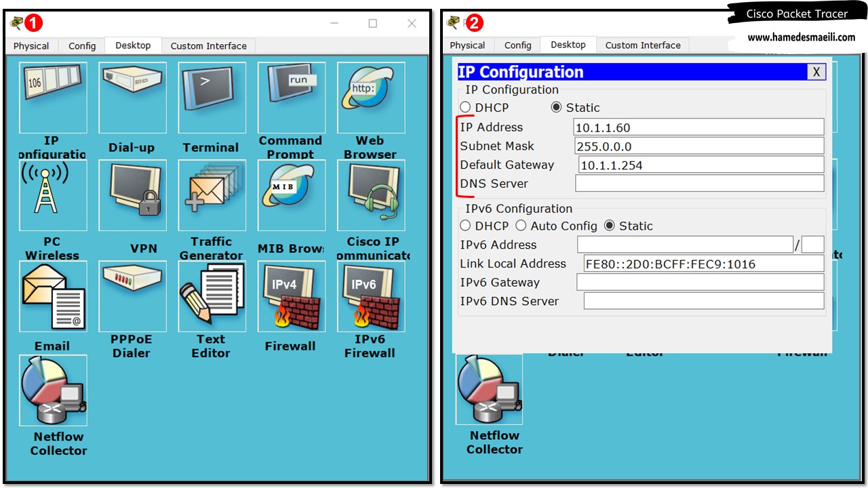Select Static under IPv6 Configuration
The image size is (868, 488).
tap(610, 226)
